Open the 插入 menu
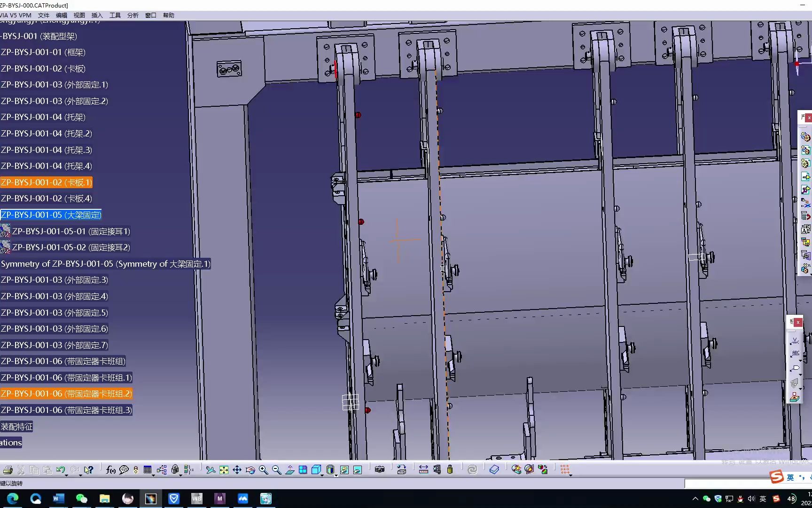 click(x=97, y=15)
